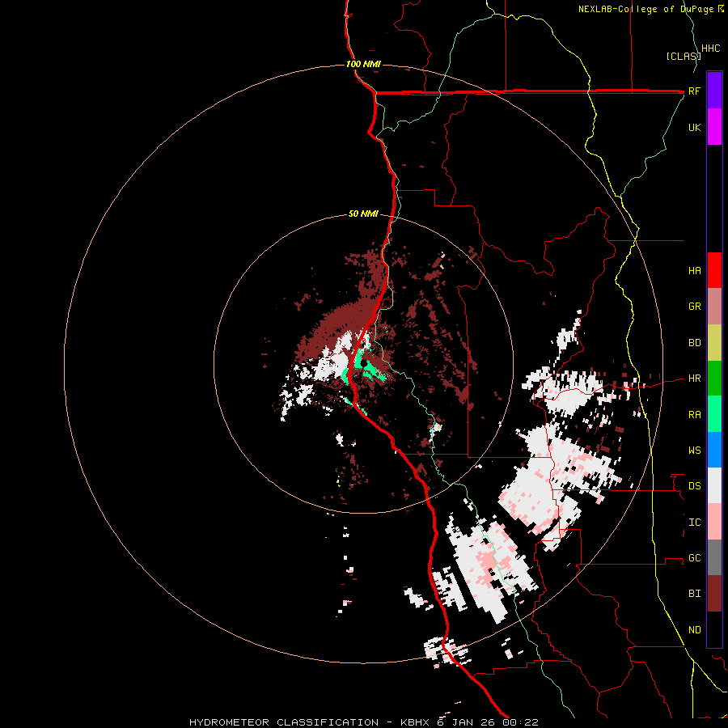Screen dimensions: 728x728
Task: Click the RF purple legend swatch
Action: click(714, 91)
